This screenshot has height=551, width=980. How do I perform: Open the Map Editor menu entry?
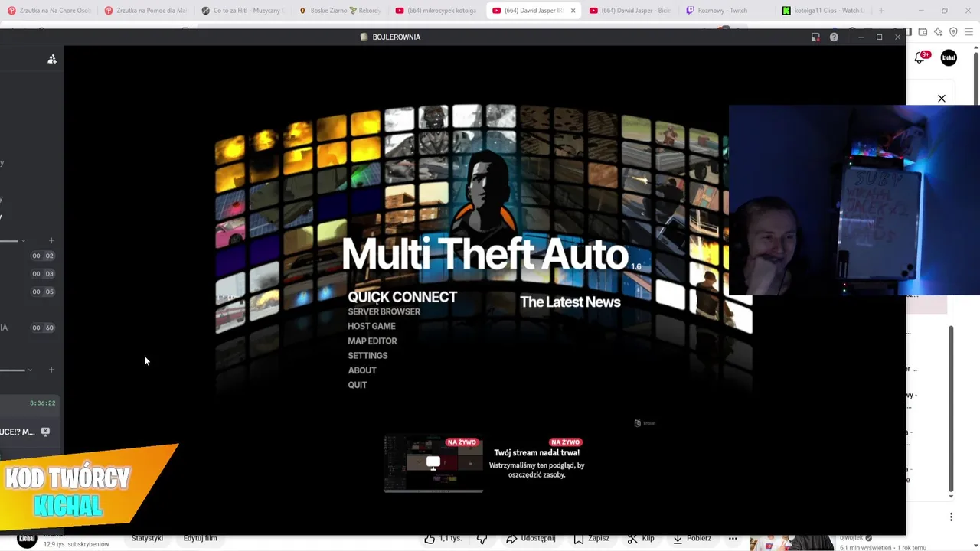pyautogui.click(x=372, y=341)
